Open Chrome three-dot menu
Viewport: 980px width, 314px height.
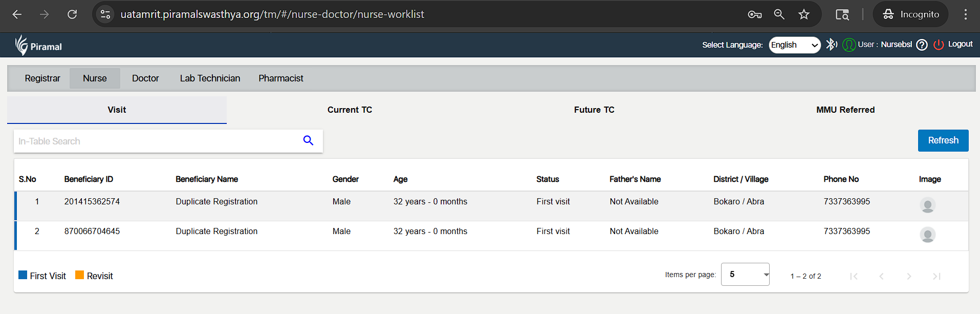click(x=965, y=14)
